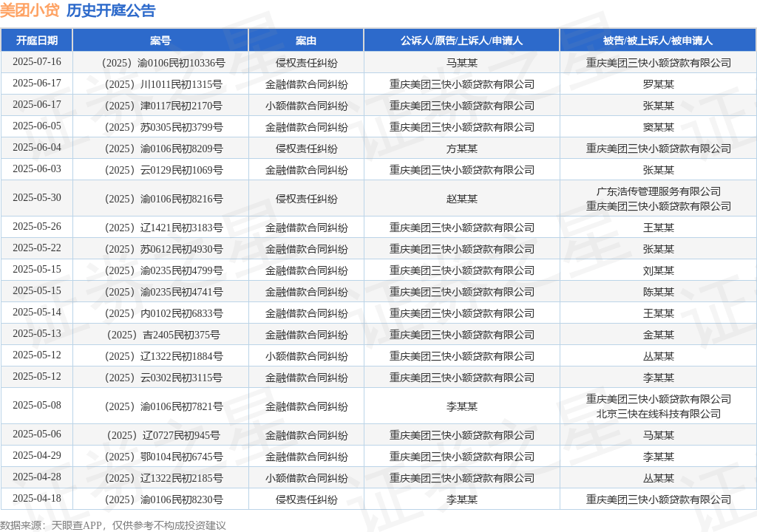Click 金融借款合同纠纷 in the 吉2405民初375号 row

coord(306,335)
